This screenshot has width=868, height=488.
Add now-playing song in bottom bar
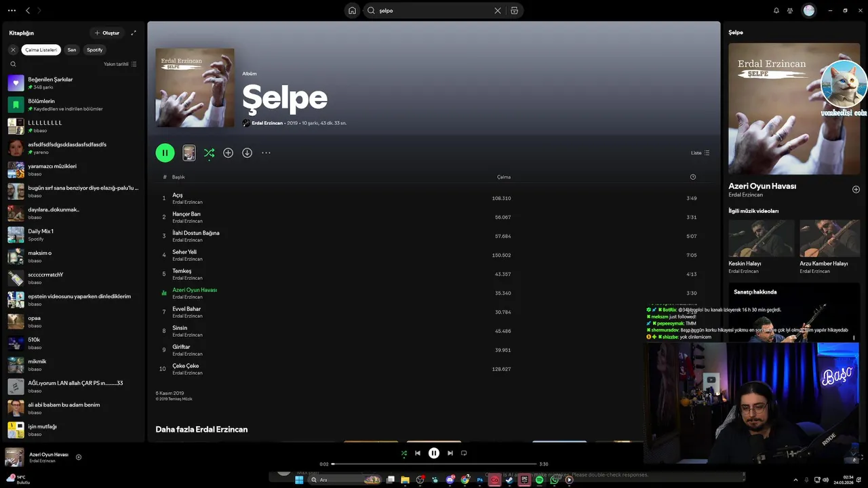(79, 457)
